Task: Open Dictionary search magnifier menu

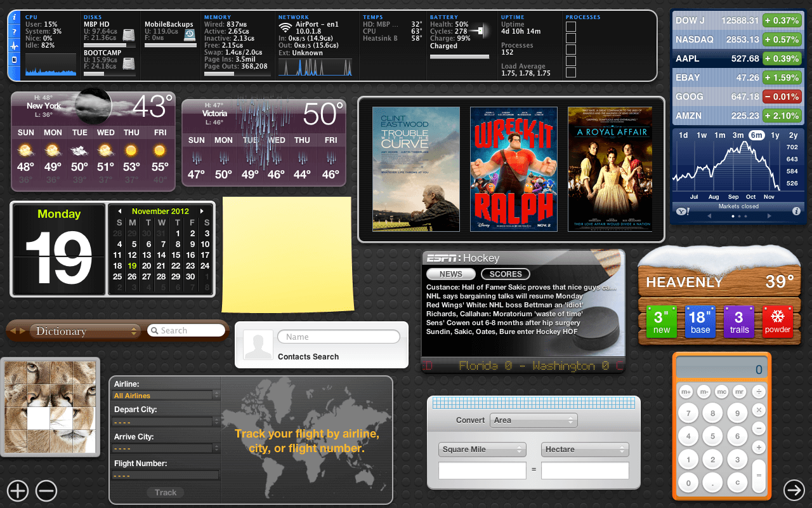Action: point(154,330)
